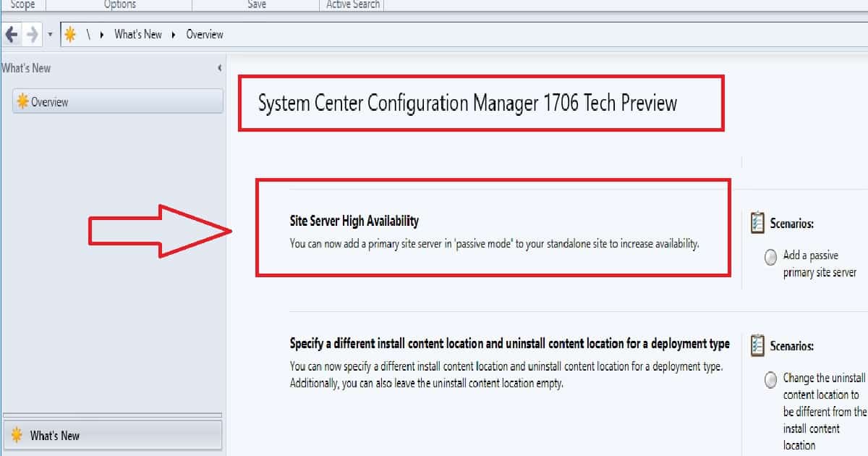Click the star icon in breadcrumb bar

(x=70, y=34)
